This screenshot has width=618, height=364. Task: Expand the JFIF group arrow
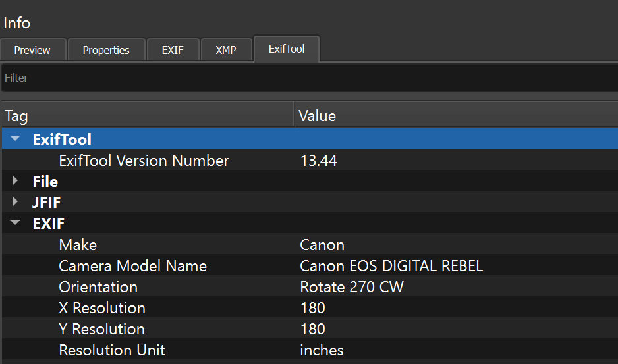pos(15,202)
